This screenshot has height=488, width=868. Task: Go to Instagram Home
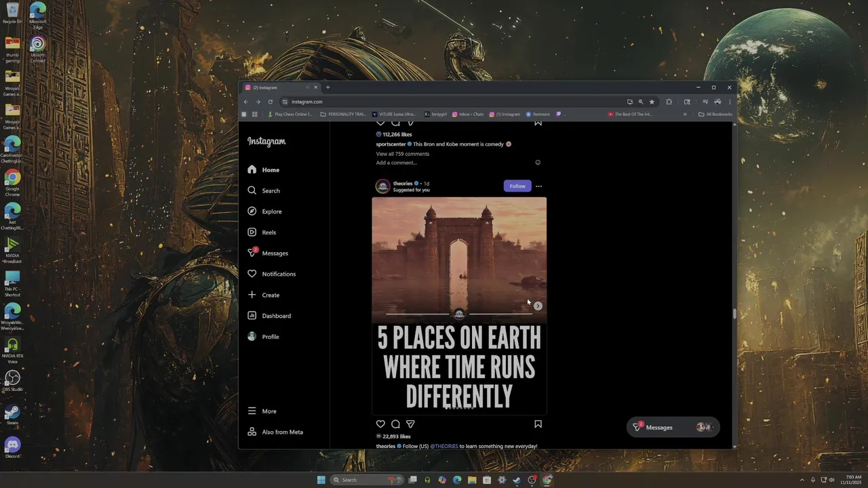coord(264,169)
